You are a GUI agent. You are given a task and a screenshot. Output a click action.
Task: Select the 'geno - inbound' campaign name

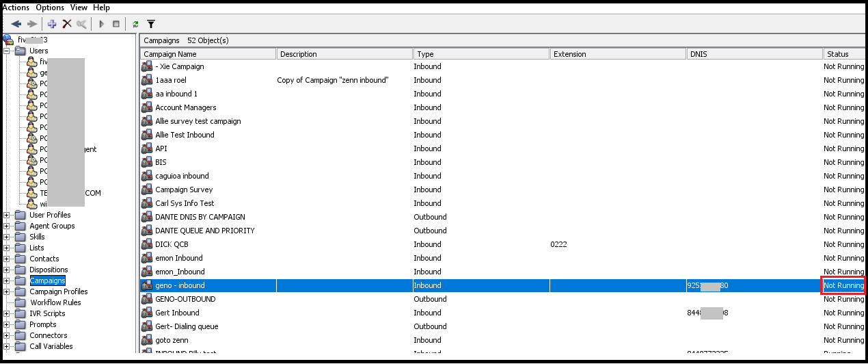(x=180, y=285)
